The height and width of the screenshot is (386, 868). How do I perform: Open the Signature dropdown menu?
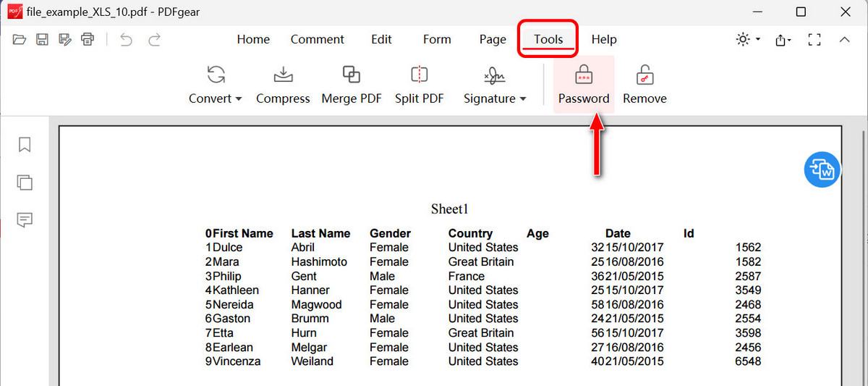[495, 98]
